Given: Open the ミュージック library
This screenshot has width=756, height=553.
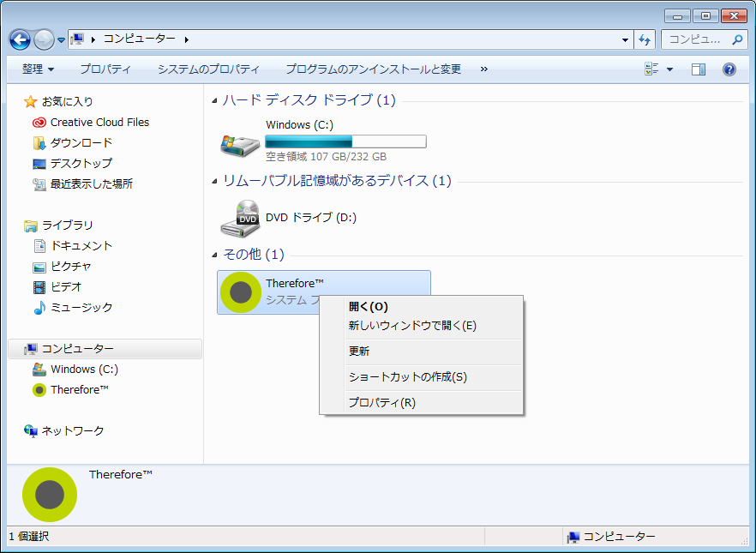Looking at the screenshot, I should click(81, 308).
